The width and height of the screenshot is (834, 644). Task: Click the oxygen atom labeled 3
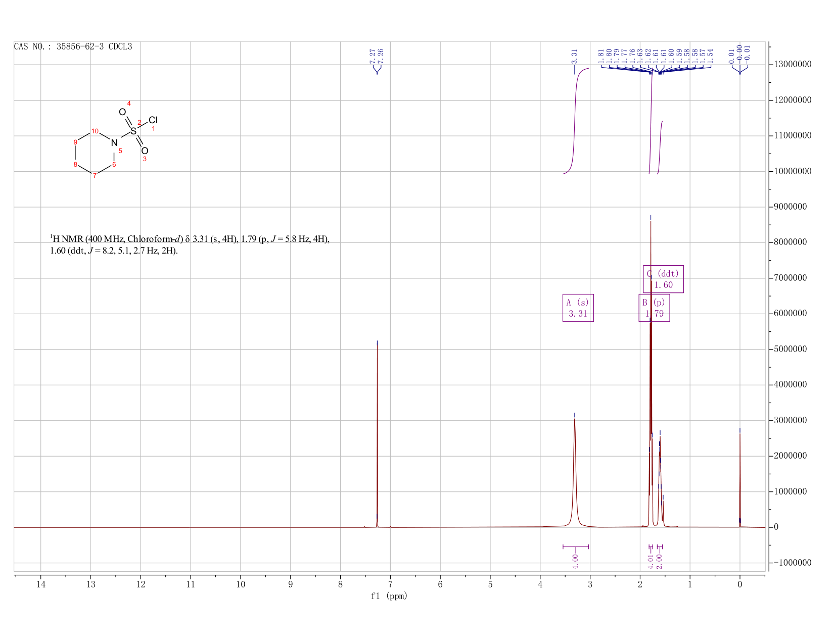click(x=145, y=151)
